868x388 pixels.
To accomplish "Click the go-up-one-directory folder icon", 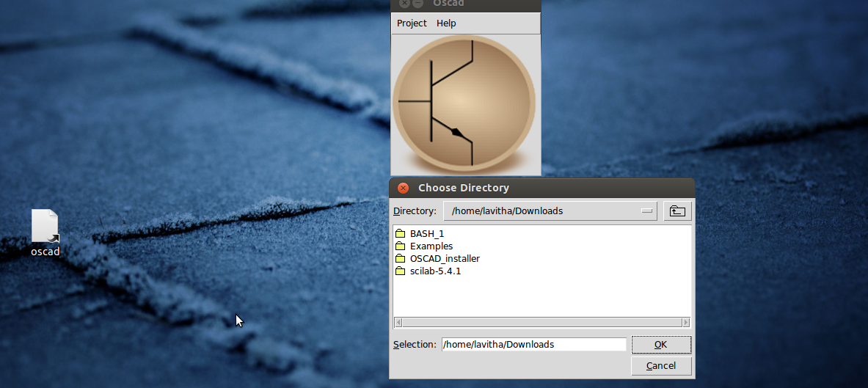I will point(677,211).
